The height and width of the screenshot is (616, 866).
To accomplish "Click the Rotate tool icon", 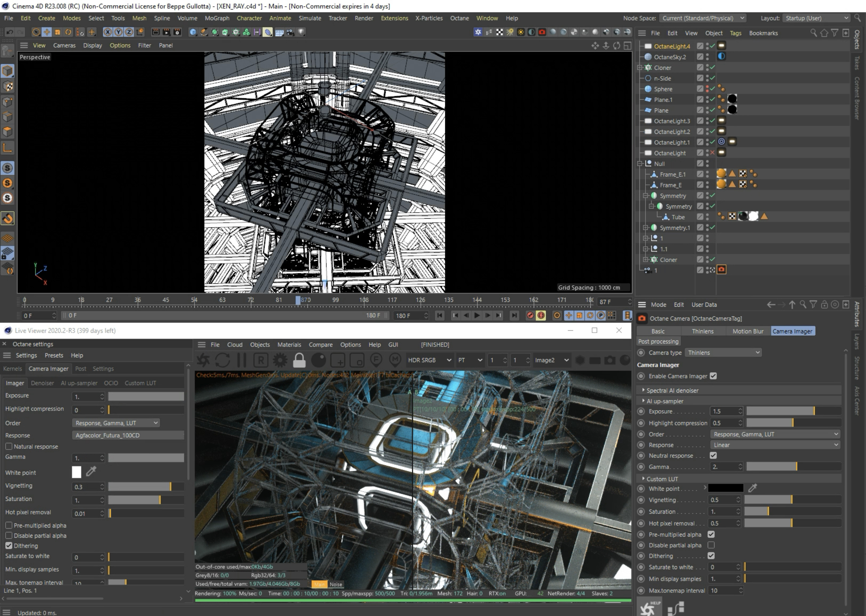I will pyautogui.click(x=68, y=32).
